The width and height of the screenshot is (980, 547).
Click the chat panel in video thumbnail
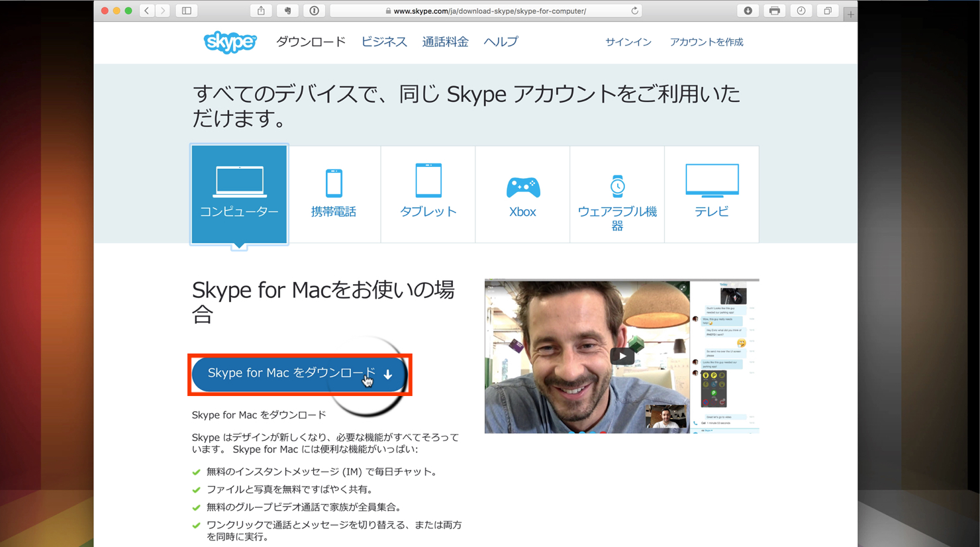pos(724,357)
